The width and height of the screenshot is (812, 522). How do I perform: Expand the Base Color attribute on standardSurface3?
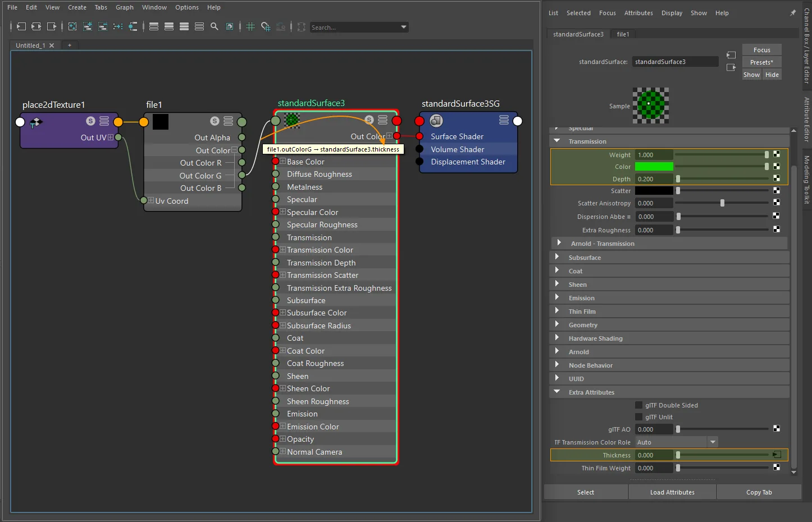[x=282, y=161]
